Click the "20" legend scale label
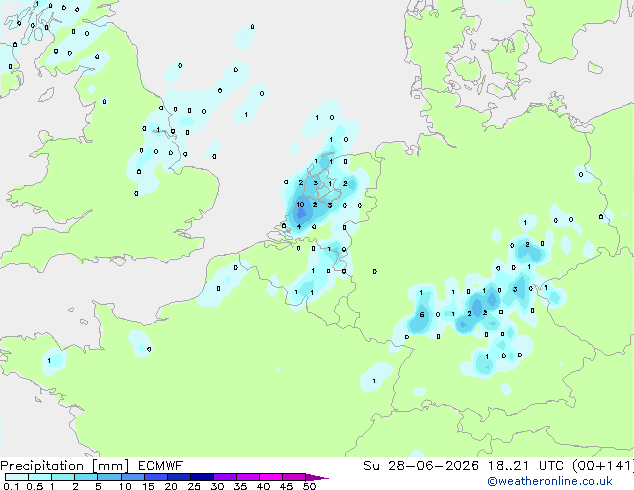 (x=171, y=486)
